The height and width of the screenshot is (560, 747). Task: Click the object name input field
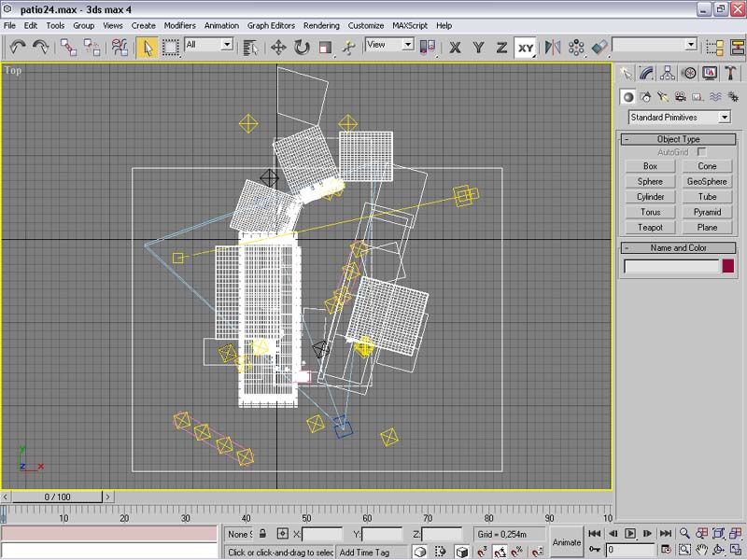[x=671, y=266]
